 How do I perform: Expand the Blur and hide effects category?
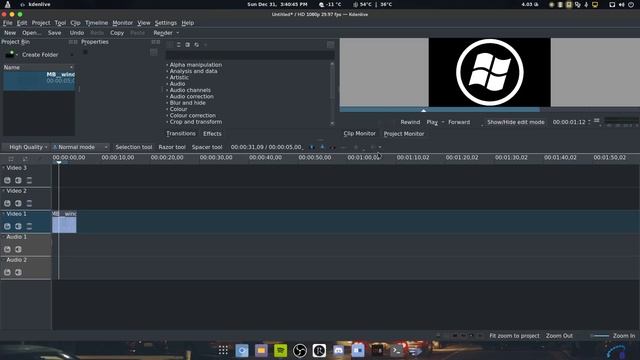coord(167,103)
